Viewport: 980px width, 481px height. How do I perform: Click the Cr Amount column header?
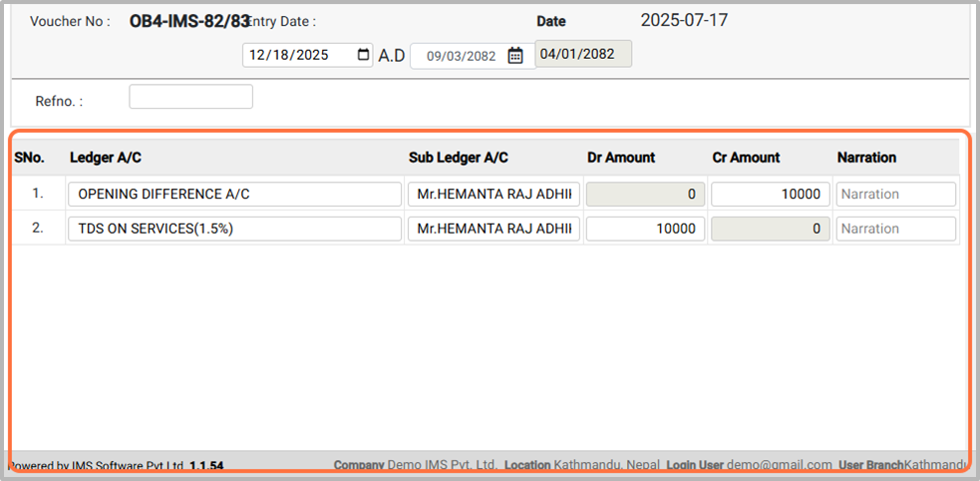point(746,158)
